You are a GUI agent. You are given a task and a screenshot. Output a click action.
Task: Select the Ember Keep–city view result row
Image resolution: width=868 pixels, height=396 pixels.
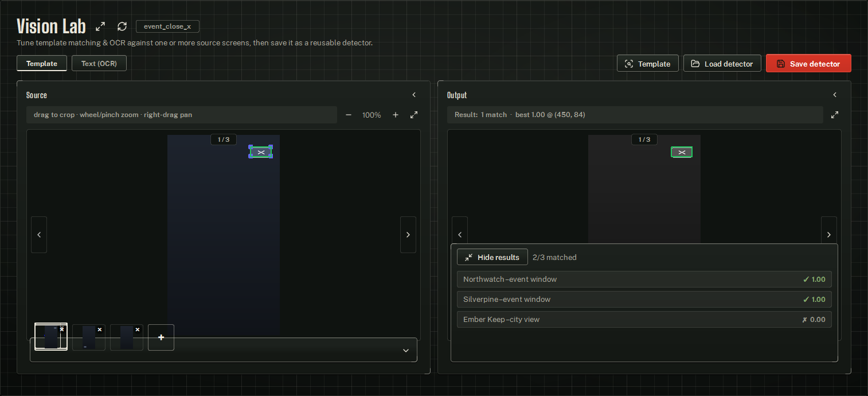pyautogui.click(x=644, y=320)
